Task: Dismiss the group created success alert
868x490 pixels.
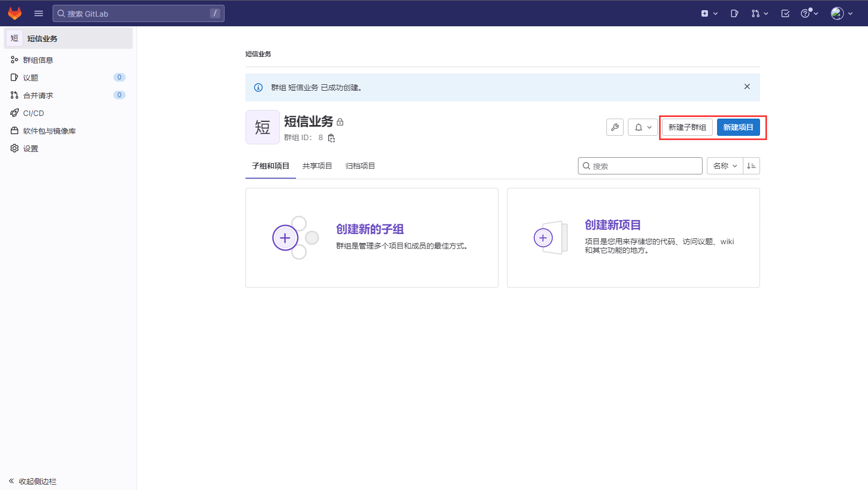Action: pos(747,86)
